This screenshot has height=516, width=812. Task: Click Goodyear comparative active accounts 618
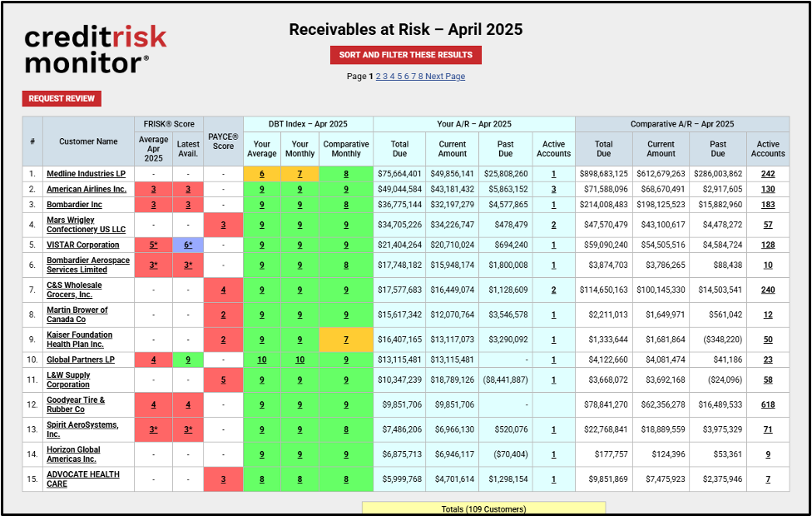pos(768,404)
